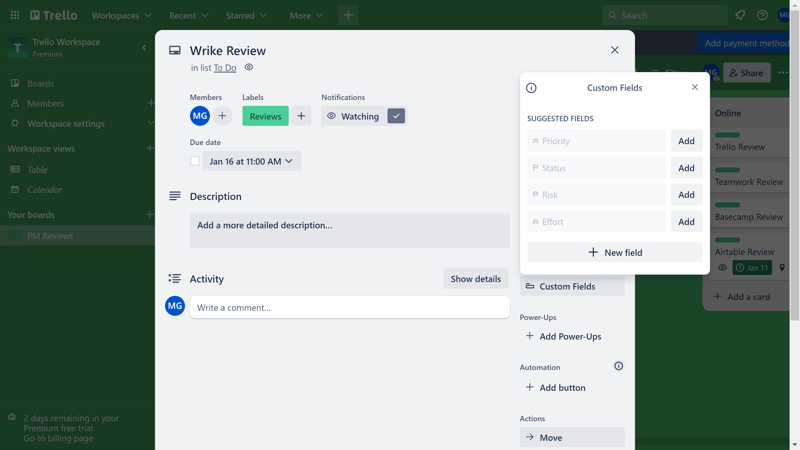Add the Status suggested field
Screen dimensions: 800x450
click(x=686, y=168)
